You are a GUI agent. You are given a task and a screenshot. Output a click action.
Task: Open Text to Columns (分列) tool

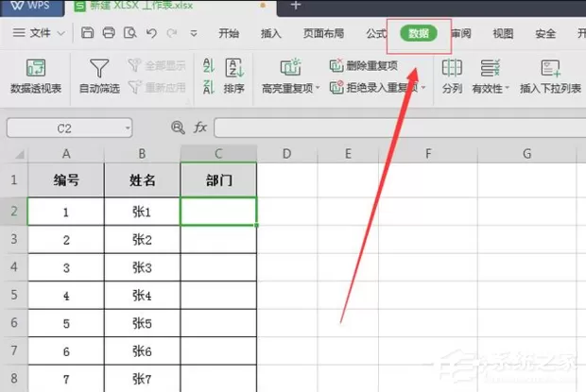coord(452,77)
